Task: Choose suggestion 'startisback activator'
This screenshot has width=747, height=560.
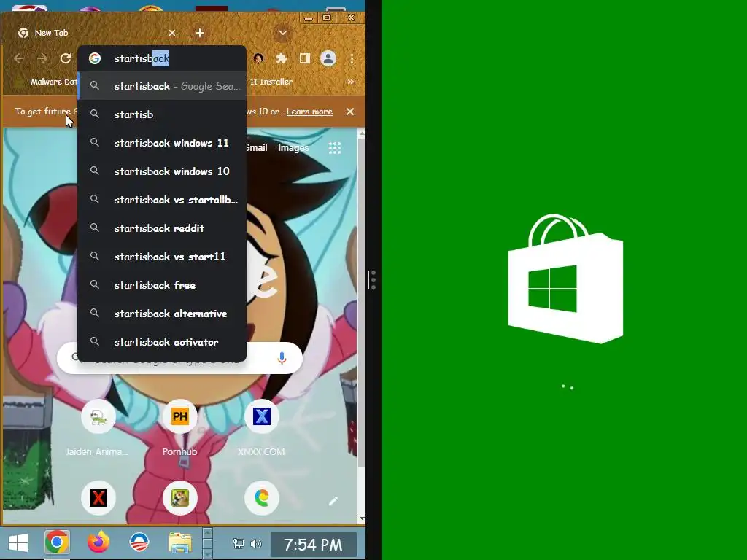Action: [x=162, y=342]
